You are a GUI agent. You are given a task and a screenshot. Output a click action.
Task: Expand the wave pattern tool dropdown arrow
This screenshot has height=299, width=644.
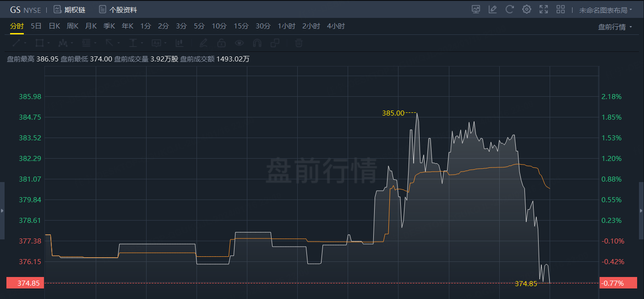[x=72, y=43]
